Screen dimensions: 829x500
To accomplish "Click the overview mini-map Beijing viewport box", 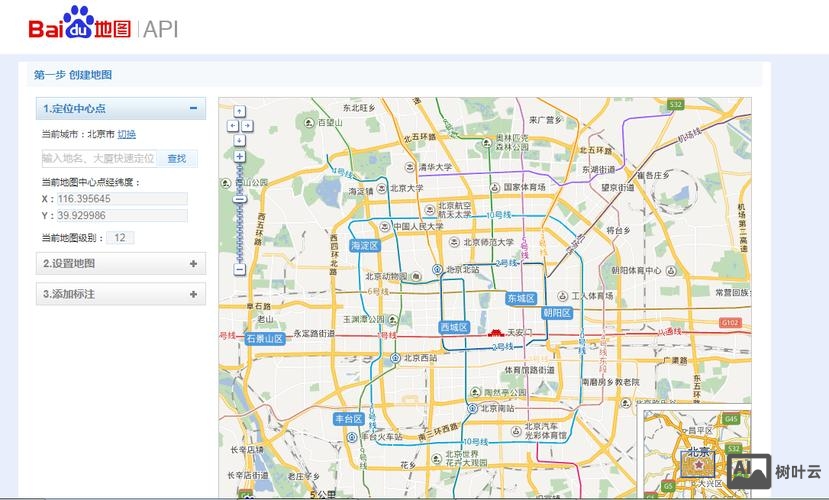I will pyautogui.click(x=698, y=464).
